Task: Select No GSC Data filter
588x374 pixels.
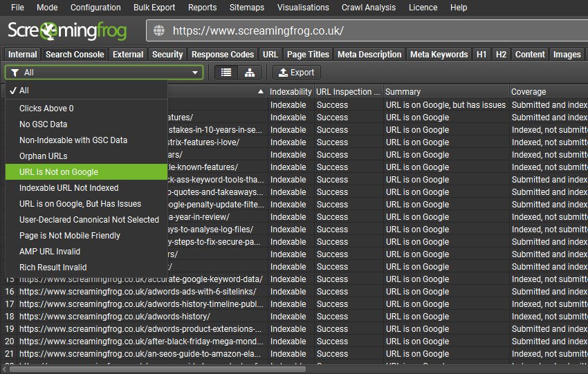Action: coord(86,124)
